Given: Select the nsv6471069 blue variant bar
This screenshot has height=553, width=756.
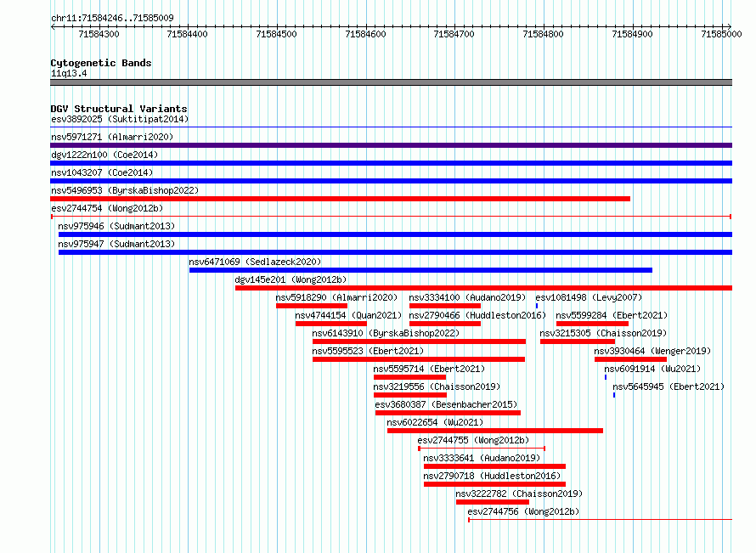Looking at the screenshot, I should click(421, 270).
